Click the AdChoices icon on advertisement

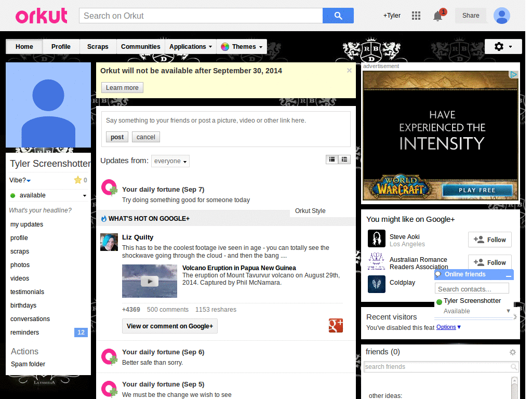click(x=513, y=74)
